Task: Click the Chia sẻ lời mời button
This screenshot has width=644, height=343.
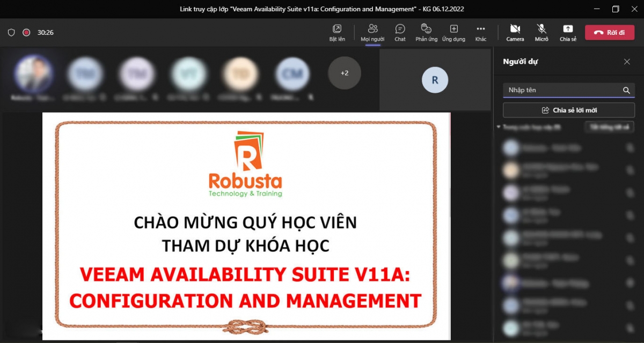Action: tap(569, 110)
